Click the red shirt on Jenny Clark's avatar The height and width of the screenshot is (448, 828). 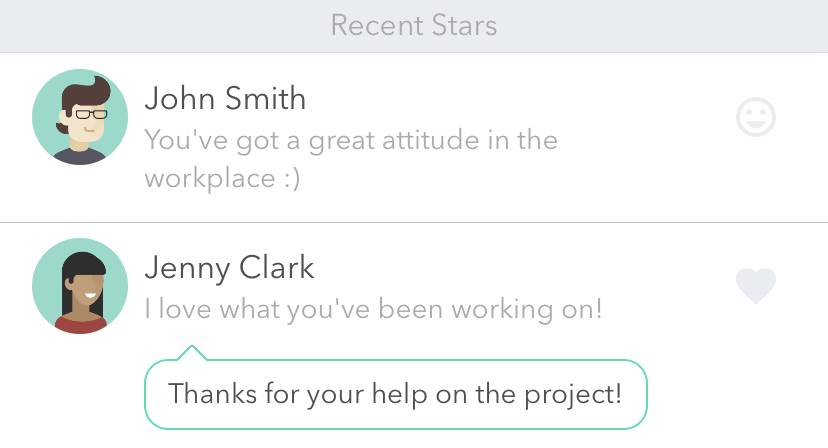coord(80,324)
